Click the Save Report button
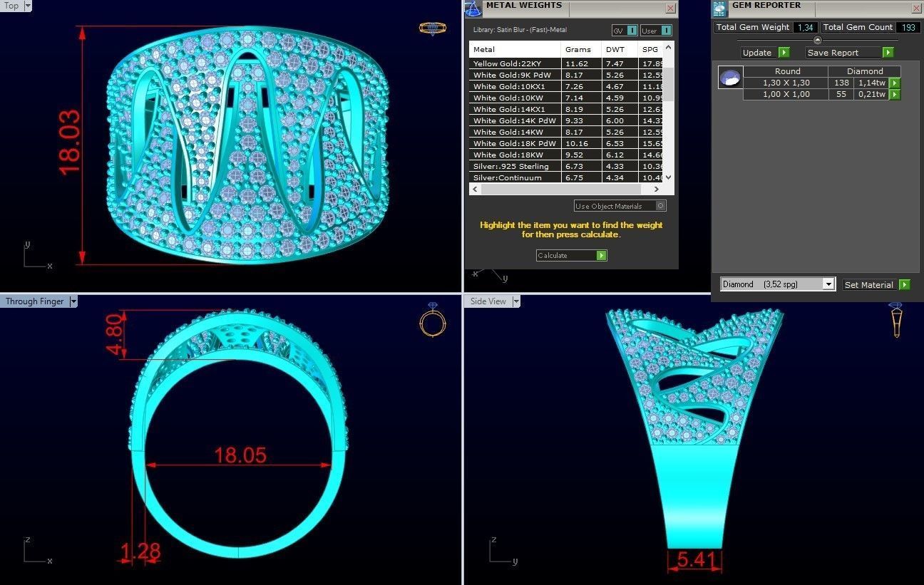The image size is (924, 585). [x=843, y=53]
